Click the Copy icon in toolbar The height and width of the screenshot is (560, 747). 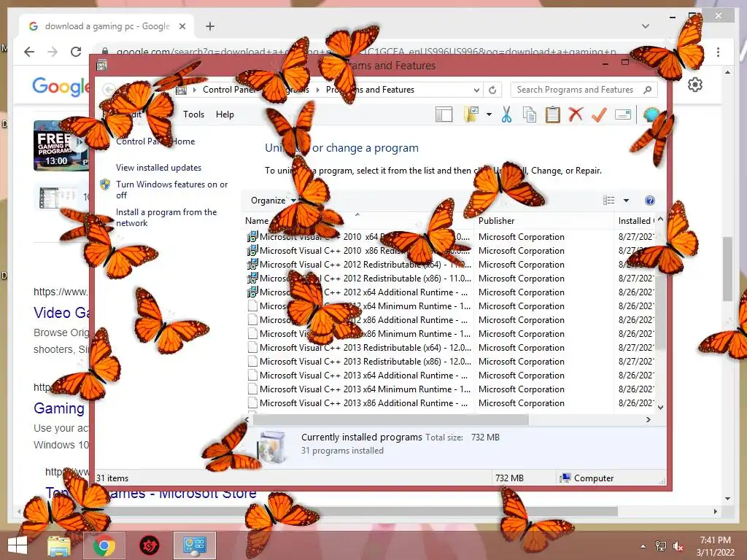point(530,114)
